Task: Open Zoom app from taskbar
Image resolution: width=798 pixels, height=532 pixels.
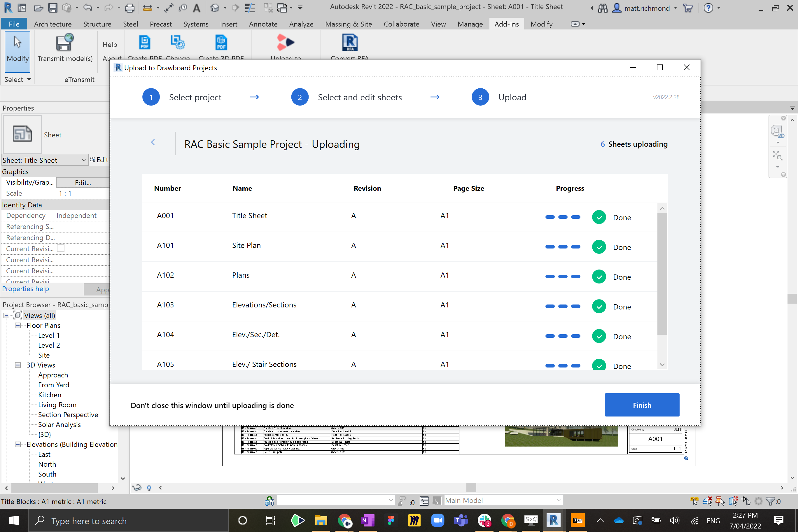Action: pos(437,520)
